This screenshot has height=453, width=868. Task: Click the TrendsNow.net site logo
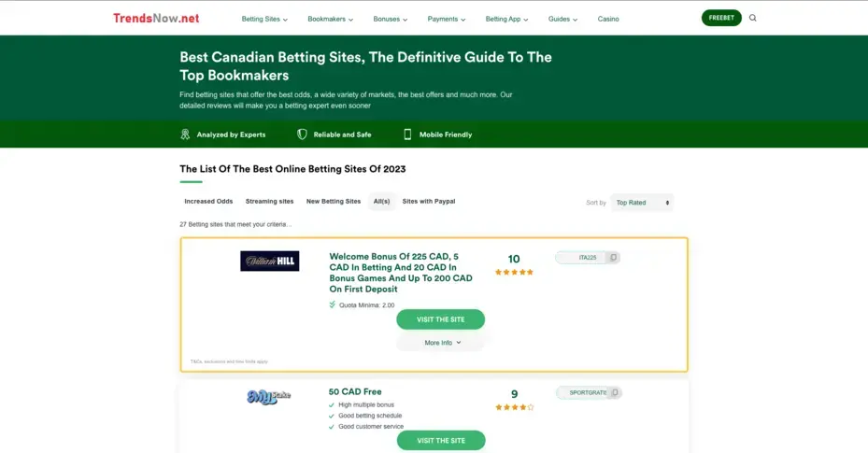click(156, 19)
